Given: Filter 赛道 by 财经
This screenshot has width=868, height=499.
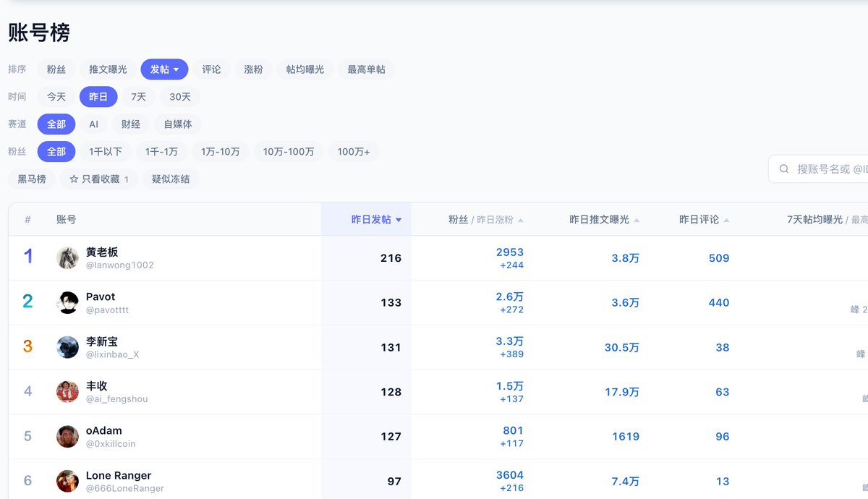Looking at the screenshot, I should click(x=131, y=124).
